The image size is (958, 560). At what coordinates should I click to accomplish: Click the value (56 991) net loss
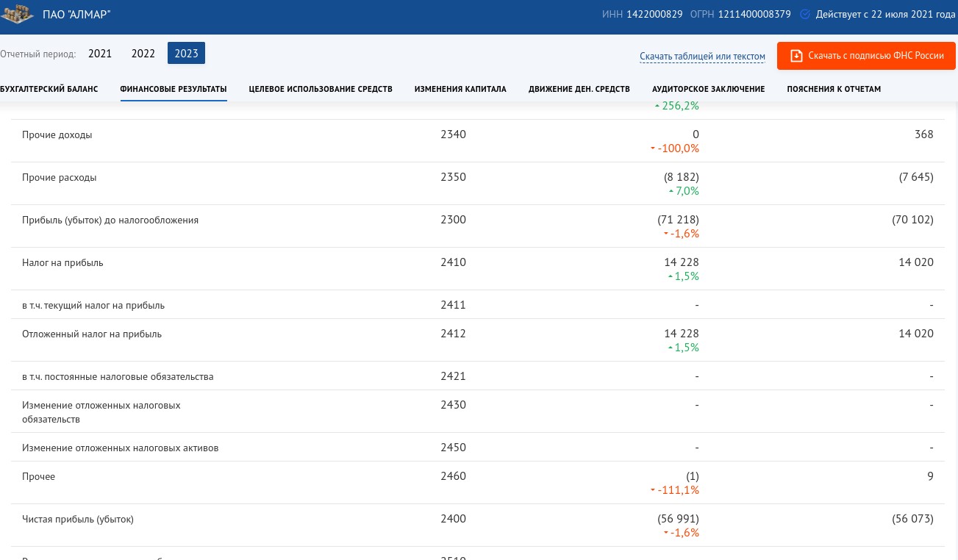[679, 519]
